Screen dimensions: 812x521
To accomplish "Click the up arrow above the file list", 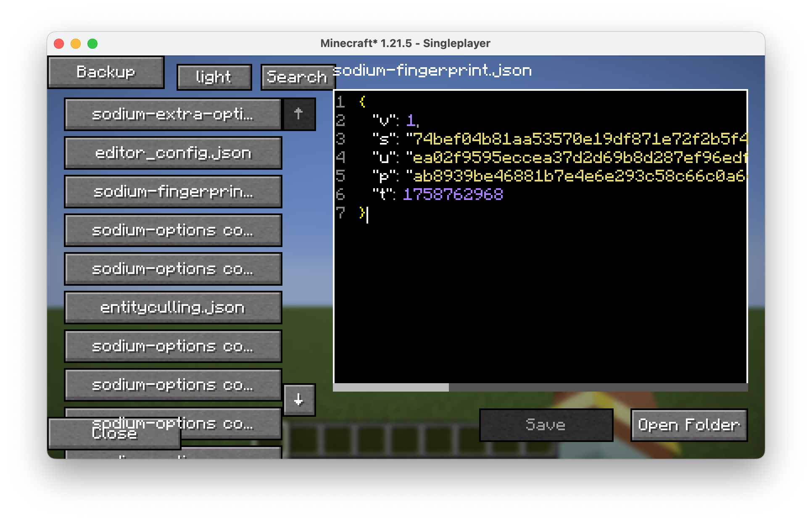I will [x=299, y=114].
